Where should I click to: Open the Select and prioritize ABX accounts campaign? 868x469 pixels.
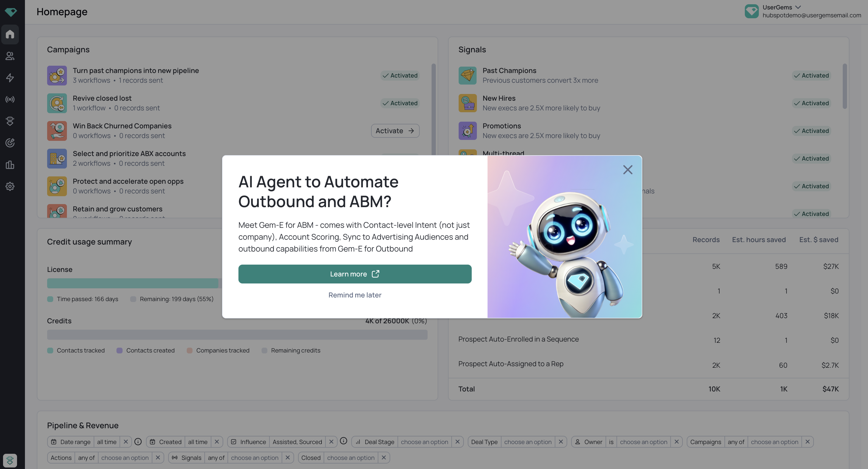coord(129,153)
